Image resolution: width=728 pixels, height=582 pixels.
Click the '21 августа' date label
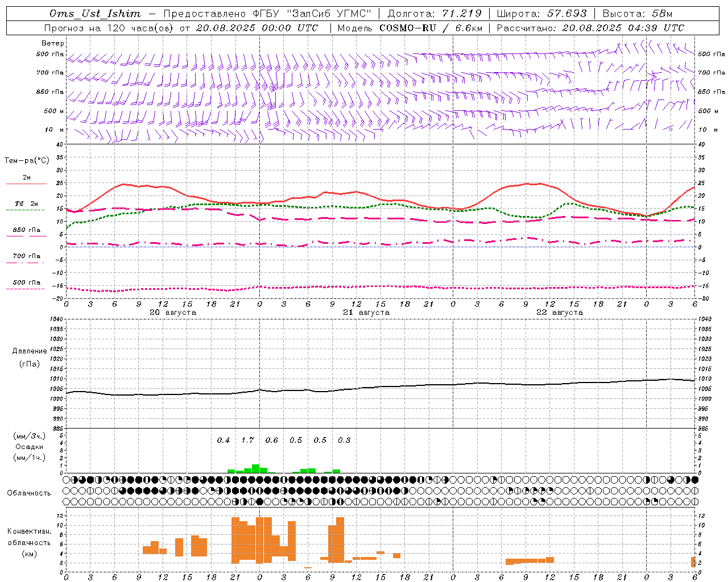[x=366, y=313]
